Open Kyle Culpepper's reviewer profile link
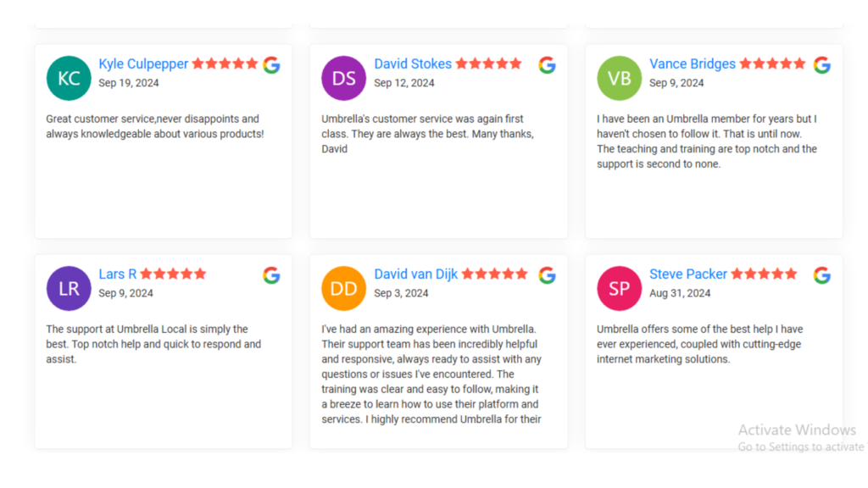 [x=143, y=64]
